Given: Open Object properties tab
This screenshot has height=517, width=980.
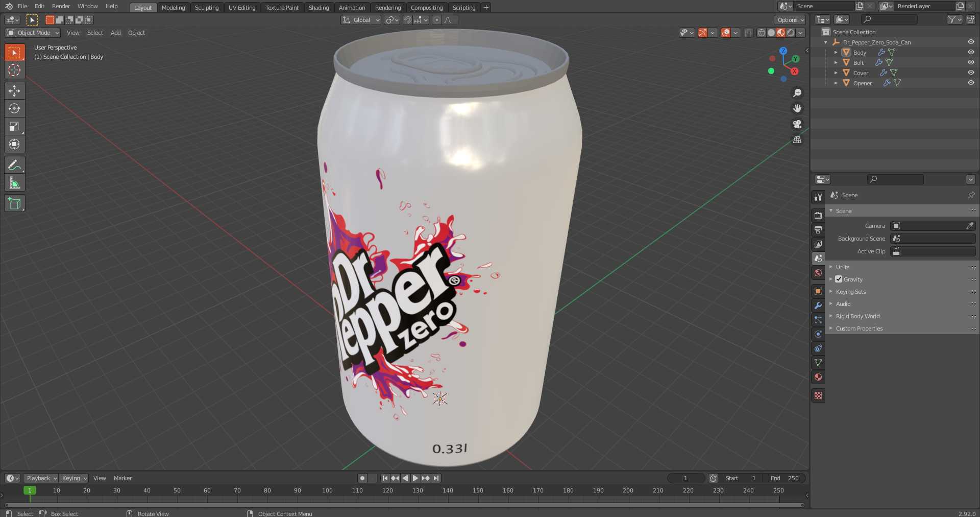Looking at the screenshot, I should [x=818, y=291].
